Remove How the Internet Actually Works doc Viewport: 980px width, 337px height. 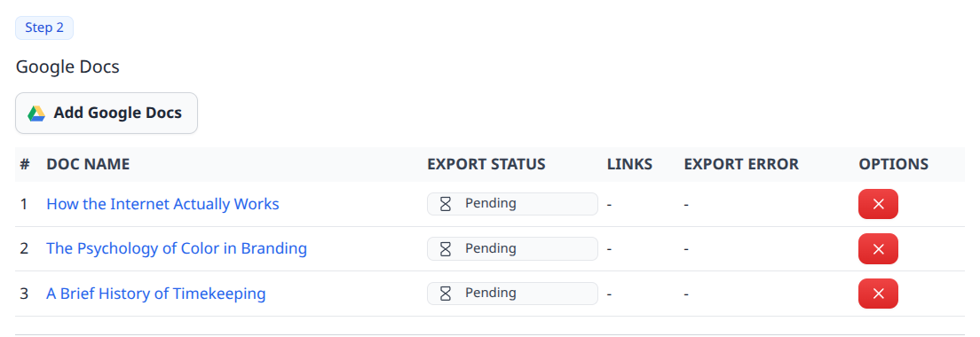[x=878, y=204]
